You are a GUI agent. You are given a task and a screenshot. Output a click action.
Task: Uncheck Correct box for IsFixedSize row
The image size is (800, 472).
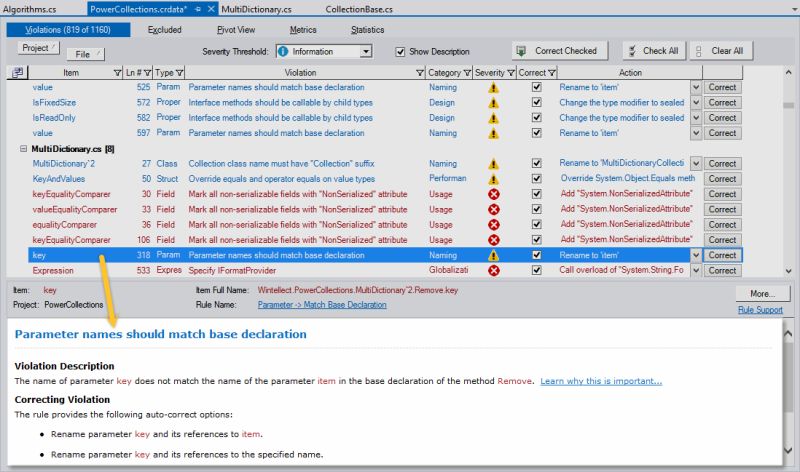pos(537,102)
